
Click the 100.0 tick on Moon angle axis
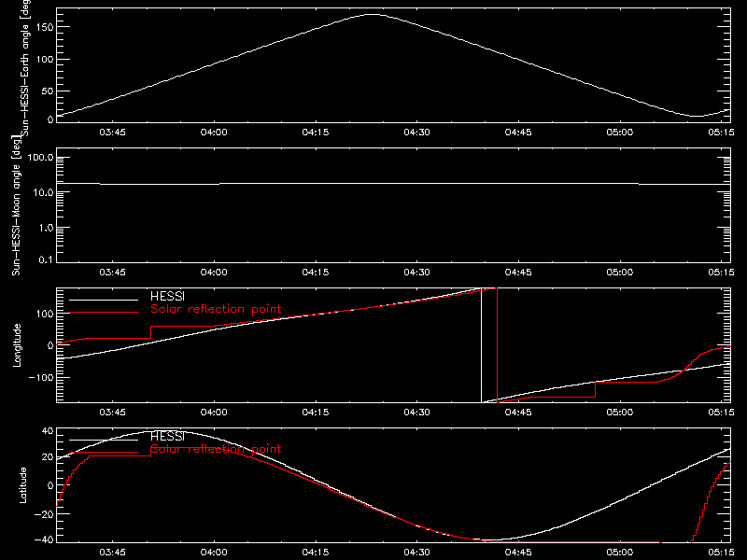pos(40,157)
